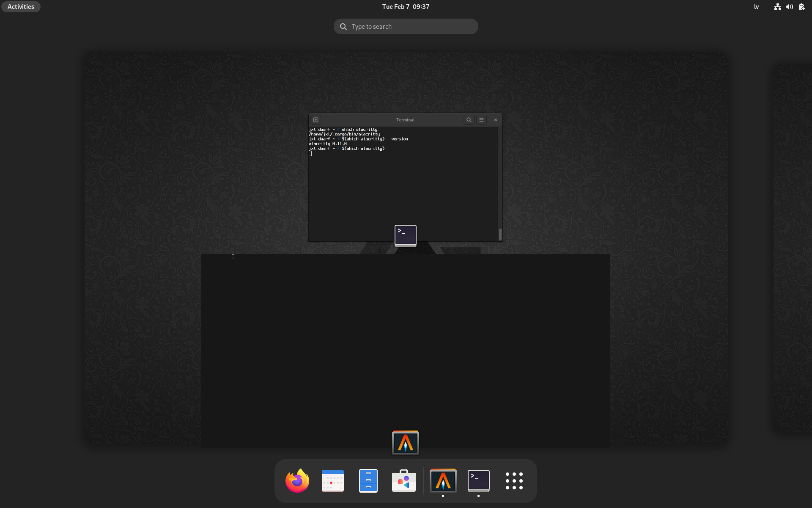Image resolution: width=812 pixels, height=508 pixels.
Task: Open the lv keyboard layout indicator
Action: [x=756, y=7]
